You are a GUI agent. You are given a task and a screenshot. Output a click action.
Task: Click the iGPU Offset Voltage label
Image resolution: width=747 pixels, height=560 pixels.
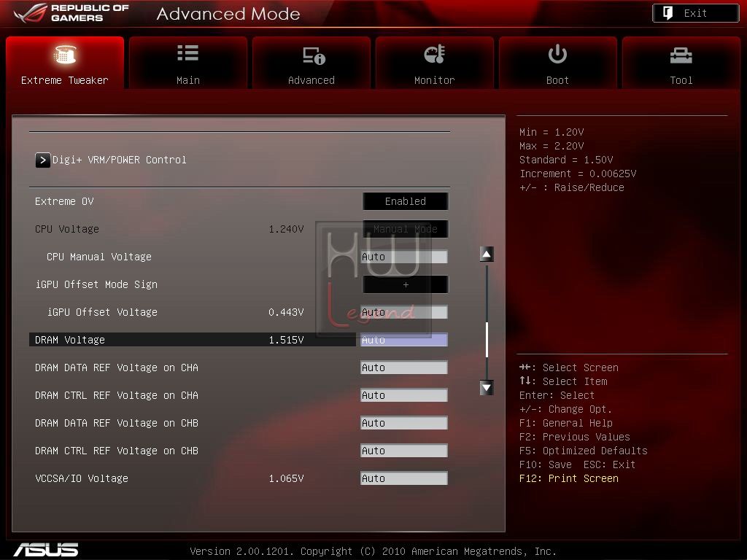102,312
